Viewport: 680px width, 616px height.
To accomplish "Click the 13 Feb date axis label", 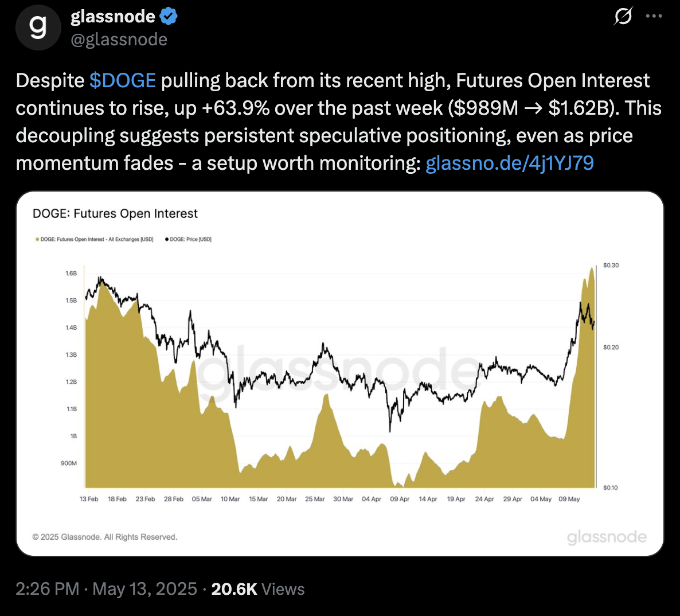I will pos(89,499).
